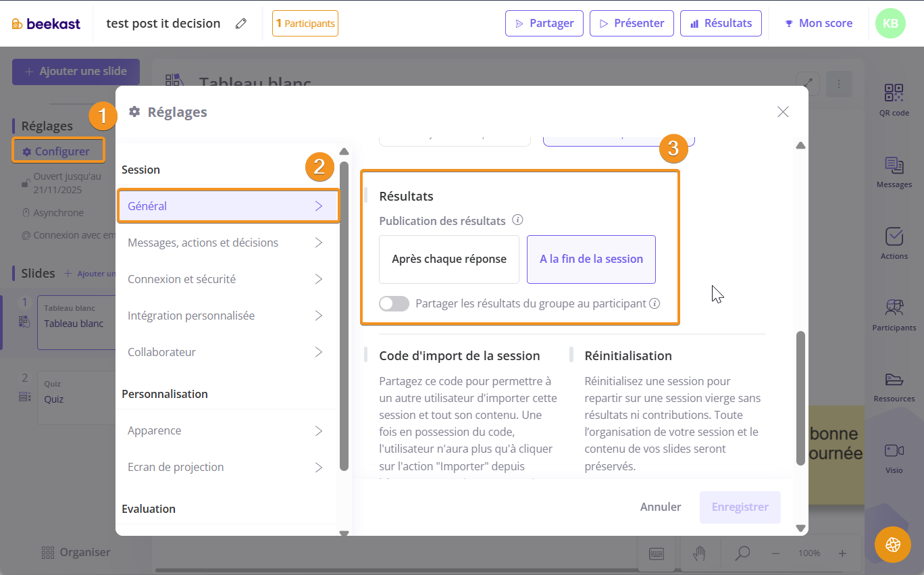Select A la fin de la session
Viewport: 924px width, 575px height.
[x=591, y=259]
